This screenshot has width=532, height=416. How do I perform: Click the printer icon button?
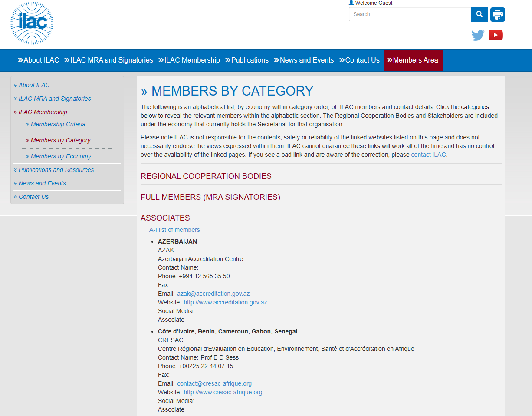(x=498, y=14)
